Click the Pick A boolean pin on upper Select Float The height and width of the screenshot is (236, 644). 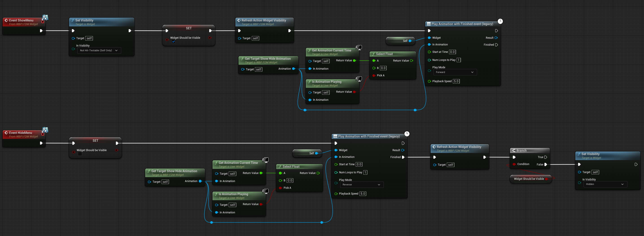tap(374, 75)
